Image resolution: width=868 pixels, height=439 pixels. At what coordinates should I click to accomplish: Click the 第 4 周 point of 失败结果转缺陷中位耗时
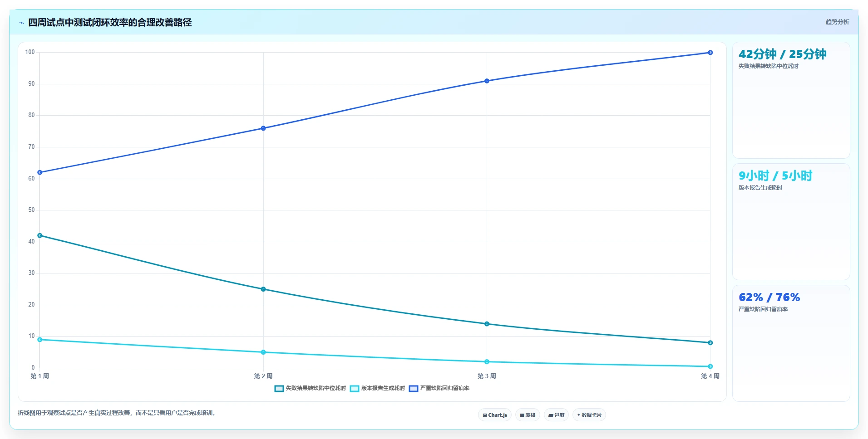(x=710, y=343)
